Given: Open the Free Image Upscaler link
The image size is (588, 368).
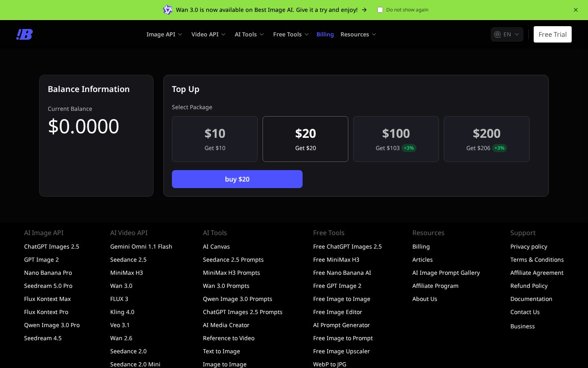Looking at the screenshot, I should [341, 351].
